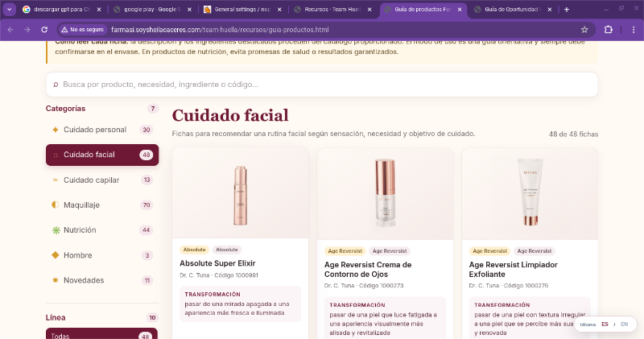Go forward to next page
This screenshot has width=644, height=339.
point(27,30)
